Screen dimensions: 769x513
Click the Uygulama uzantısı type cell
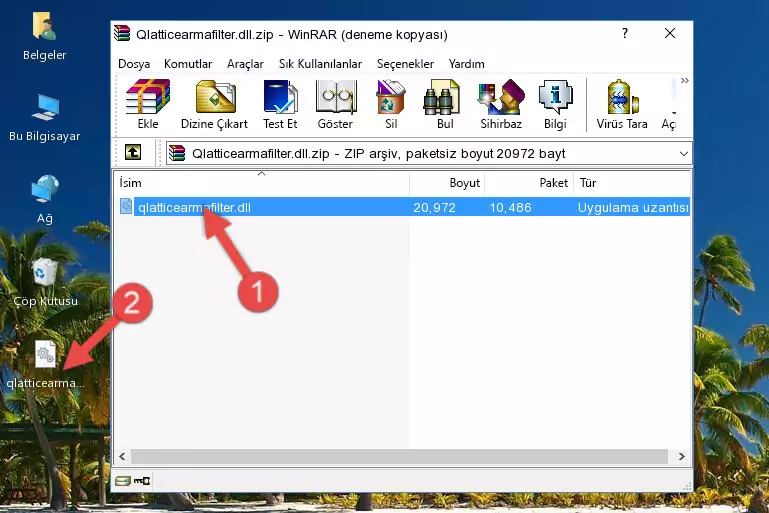click(x=633, y=208)
